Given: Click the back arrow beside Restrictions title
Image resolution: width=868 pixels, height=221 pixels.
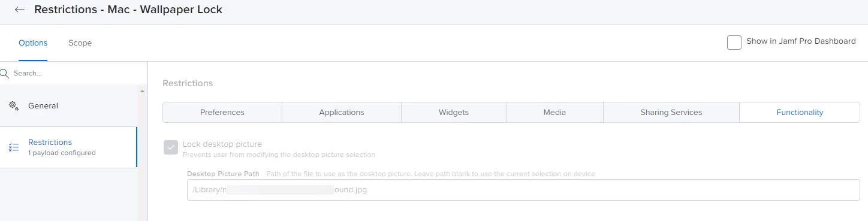Looking at the screenshot, I should [x=20, y=10].
